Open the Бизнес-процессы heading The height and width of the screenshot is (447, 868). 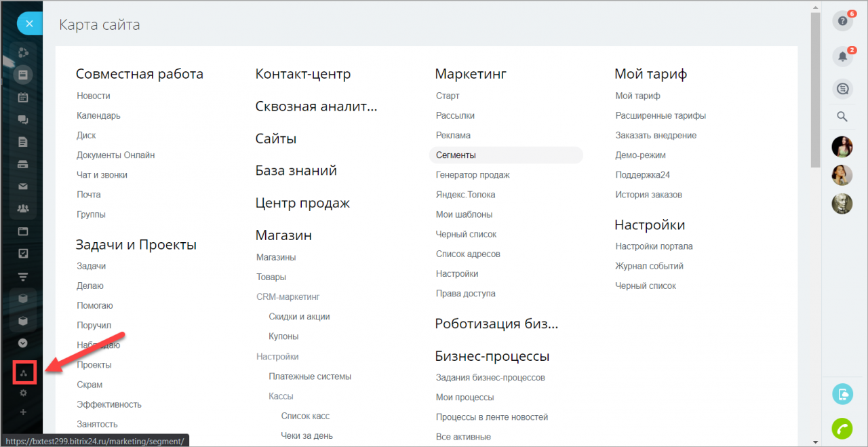coord(492,356)
